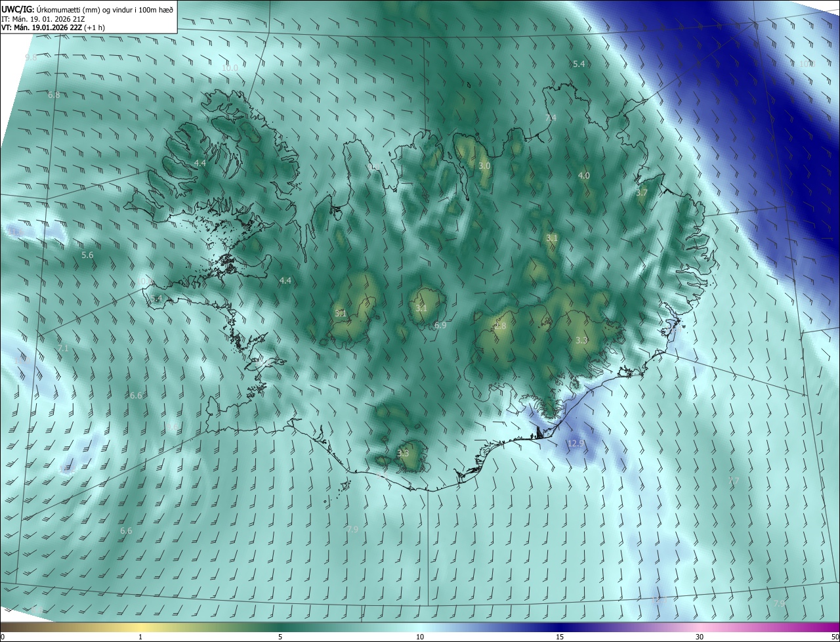
Task: Click the 4.0 value label
Action: [x=583, y=176]
